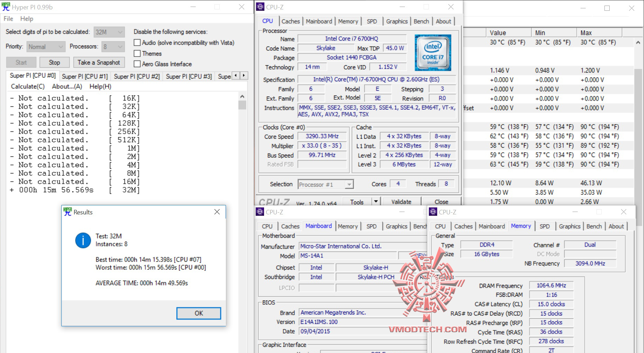Enable the Audio service checkbox

point(137,43)
